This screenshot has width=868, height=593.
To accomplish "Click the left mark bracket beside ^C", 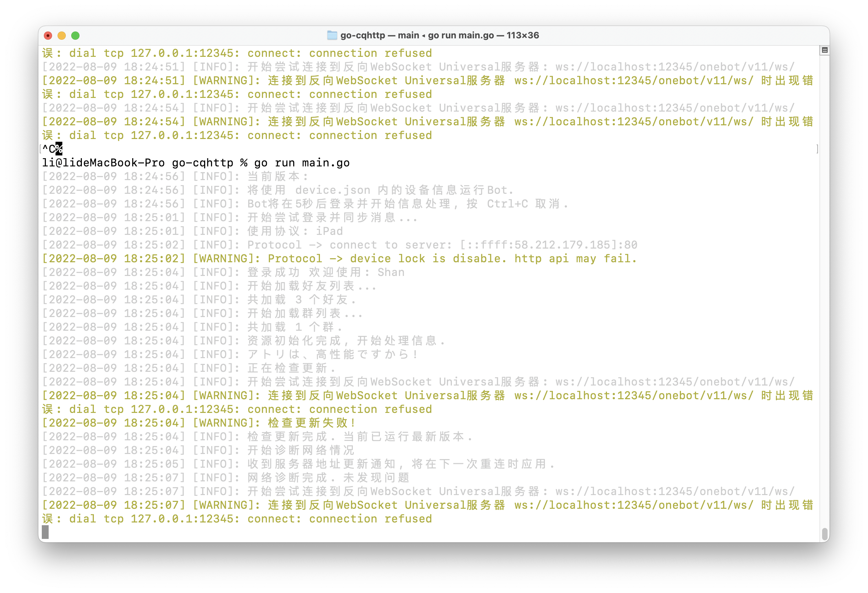I will 40,149.
